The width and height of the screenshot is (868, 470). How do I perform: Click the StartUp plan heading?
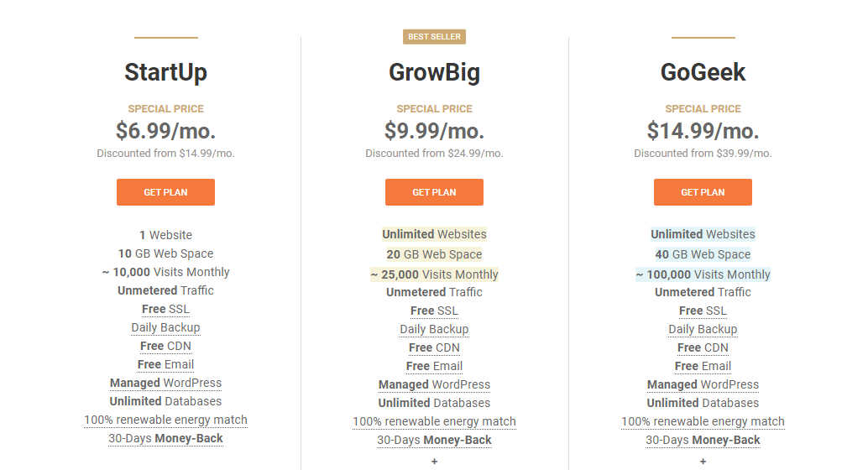coord(165,72)
